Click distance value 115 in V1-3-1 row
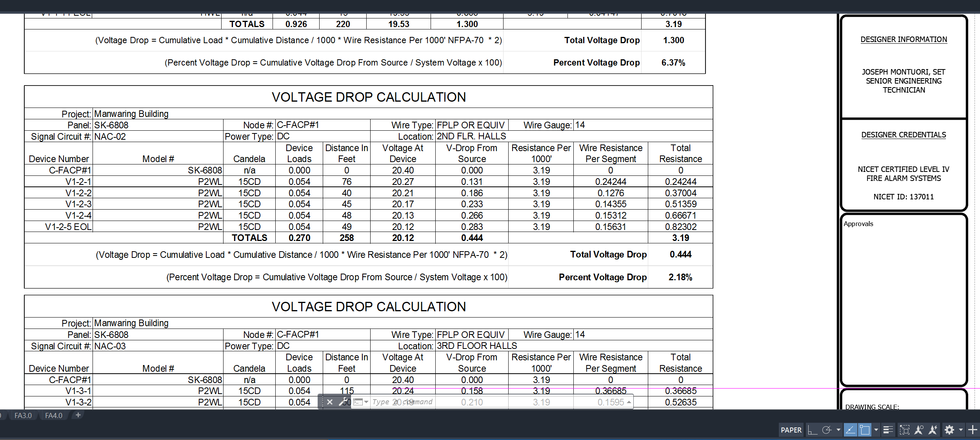This screenshot has height=440, width=980. pyautogui.click(x=347, y=391)
